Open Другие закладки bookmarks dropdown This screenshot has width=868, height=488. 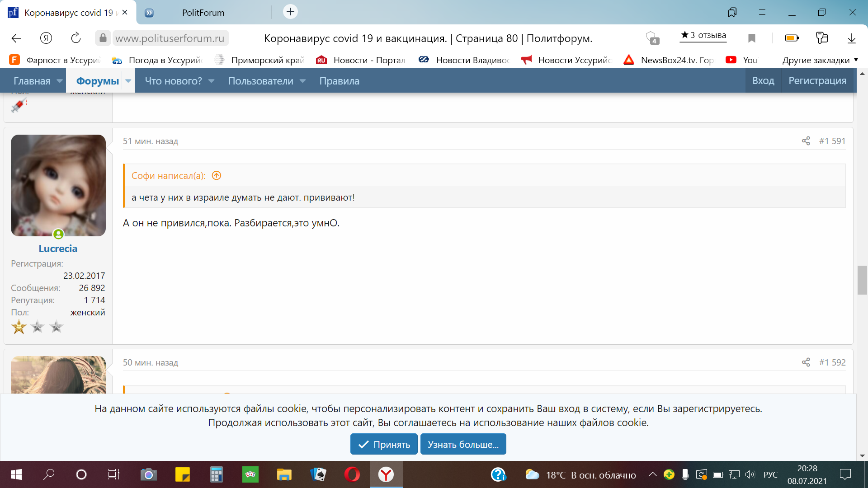click(820, 60)
